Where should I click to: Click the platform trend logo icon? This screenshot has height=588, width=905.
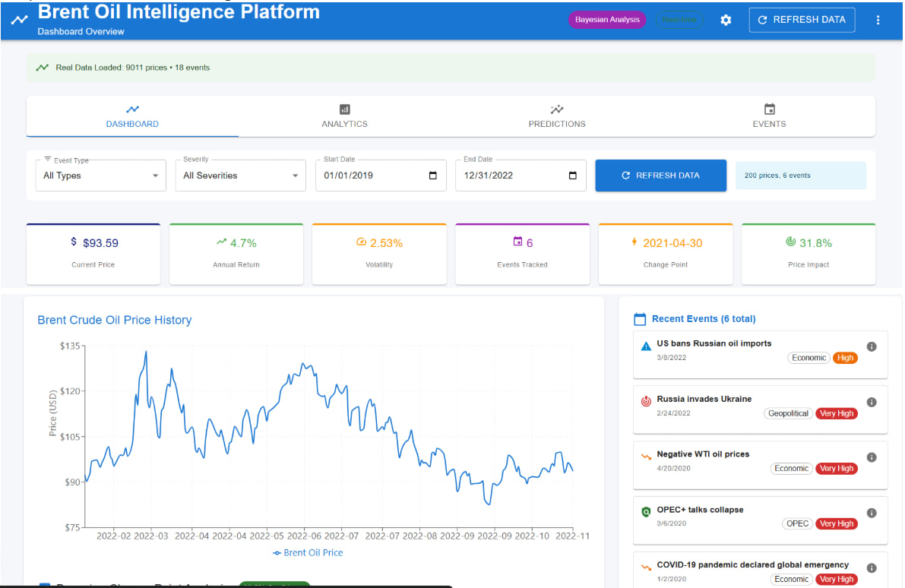(x=19, y=21)
